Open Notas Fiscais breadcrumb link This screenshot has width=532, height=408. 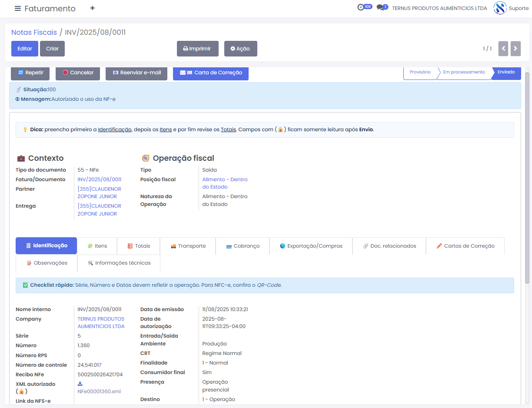point(34,32)
